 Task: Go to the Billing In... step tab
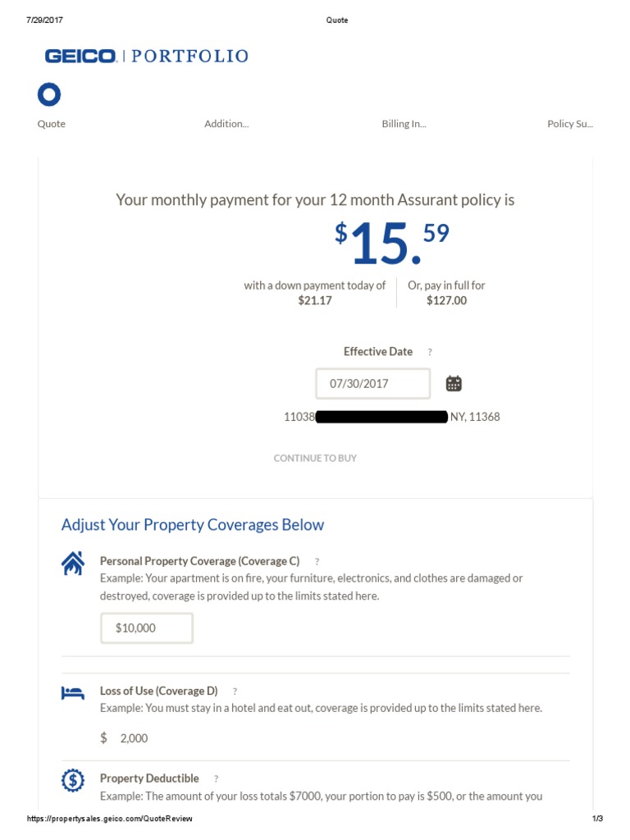404,124
